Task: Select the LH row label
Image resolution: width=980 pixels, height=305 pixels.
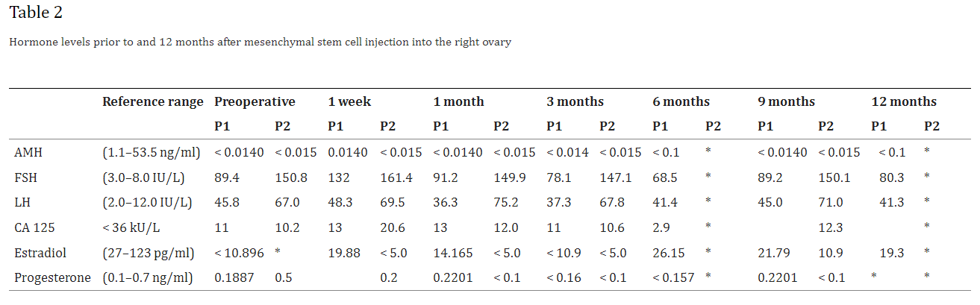Action: [x=21, y=203]
